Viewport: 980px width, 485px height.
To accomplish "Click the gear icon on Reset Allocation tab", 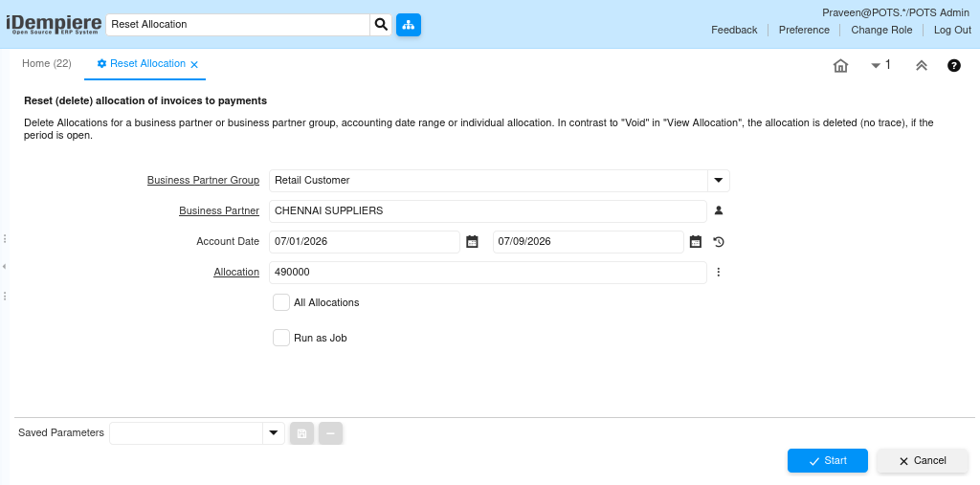I will (x=101, y=64).
